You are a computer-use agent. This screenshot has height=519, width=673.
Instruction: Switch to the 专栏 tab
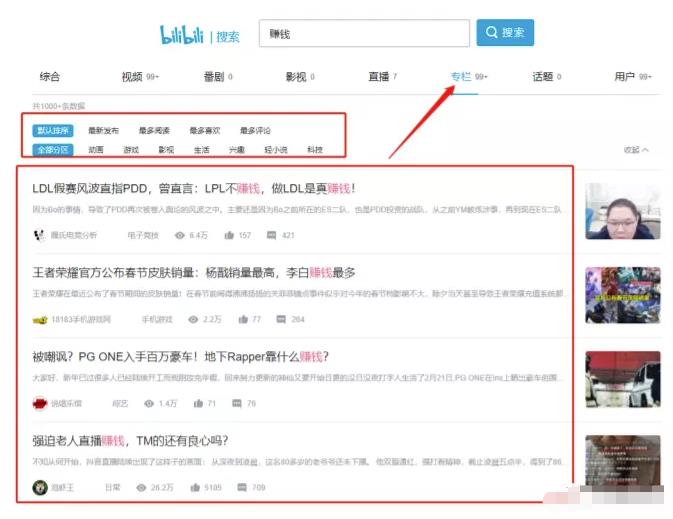(469, 77)
